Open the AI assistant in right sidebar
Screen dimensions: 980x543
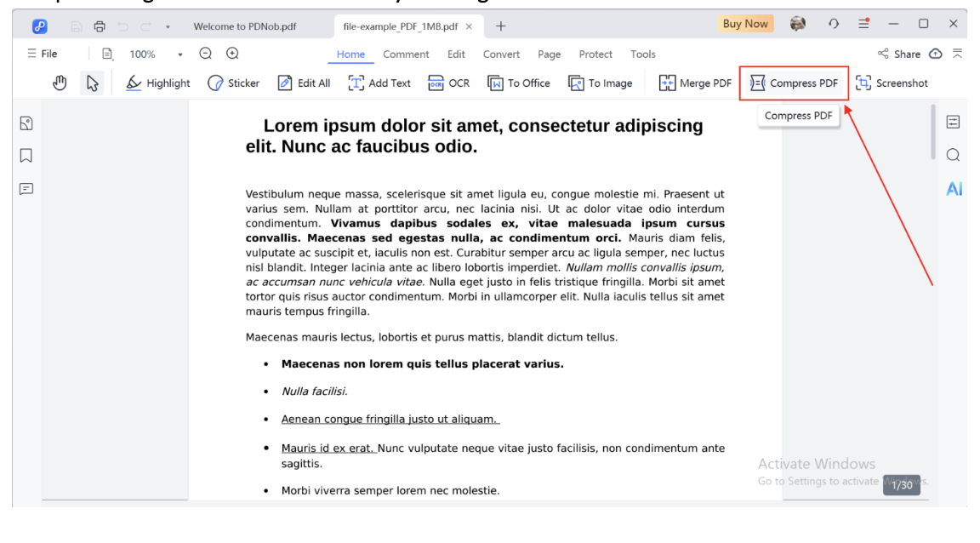click(x=954, y=189)
